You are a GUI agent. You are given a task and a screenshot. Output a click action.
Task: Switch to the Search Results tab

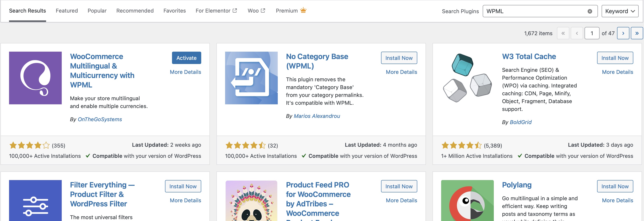coord(28,11)
